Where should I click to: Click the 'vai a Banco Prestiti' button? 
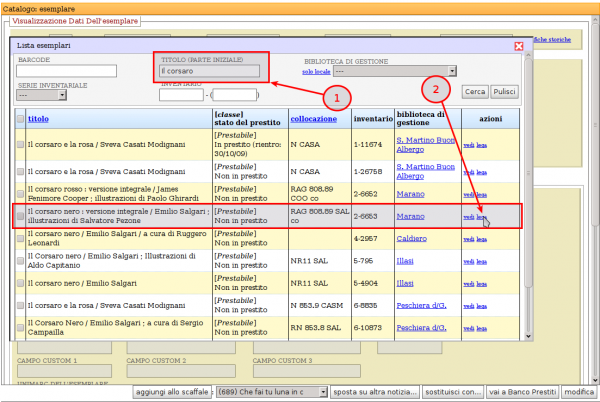pos(523,391)
